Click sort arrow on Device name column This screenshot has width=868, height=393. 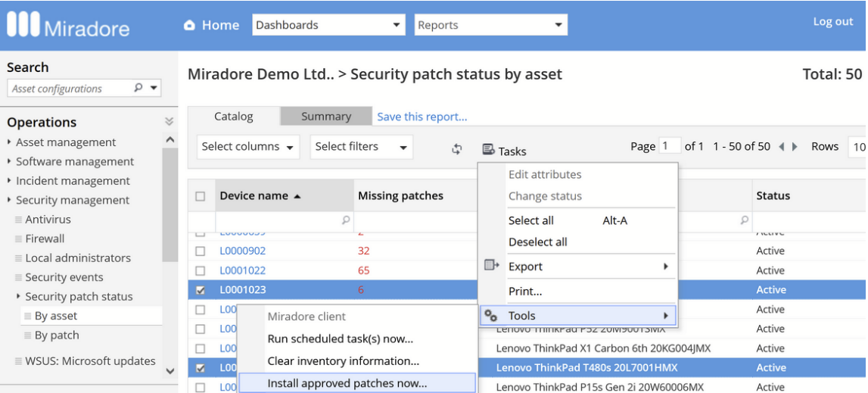coord(297,196)
